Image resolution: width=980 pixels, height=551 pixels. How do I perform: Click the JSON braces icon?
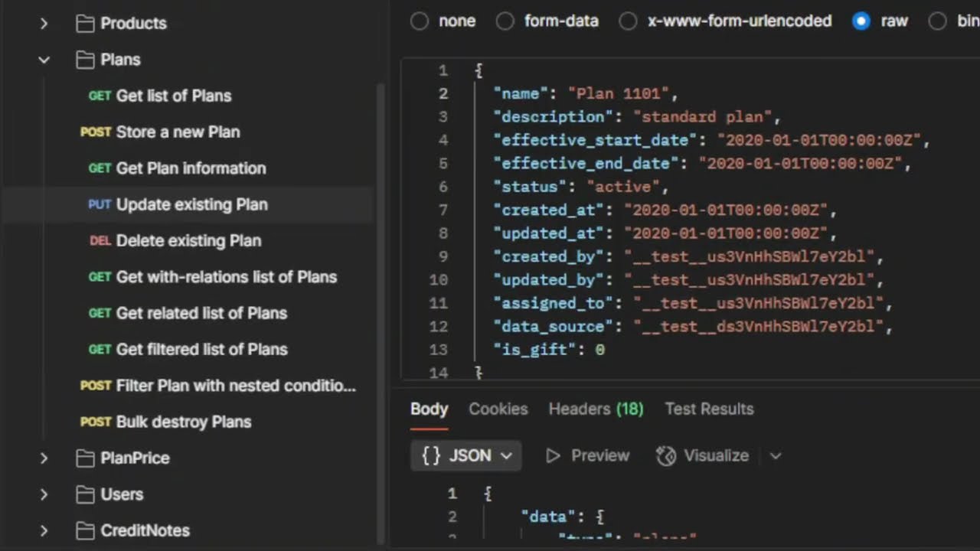coord(431,456)
